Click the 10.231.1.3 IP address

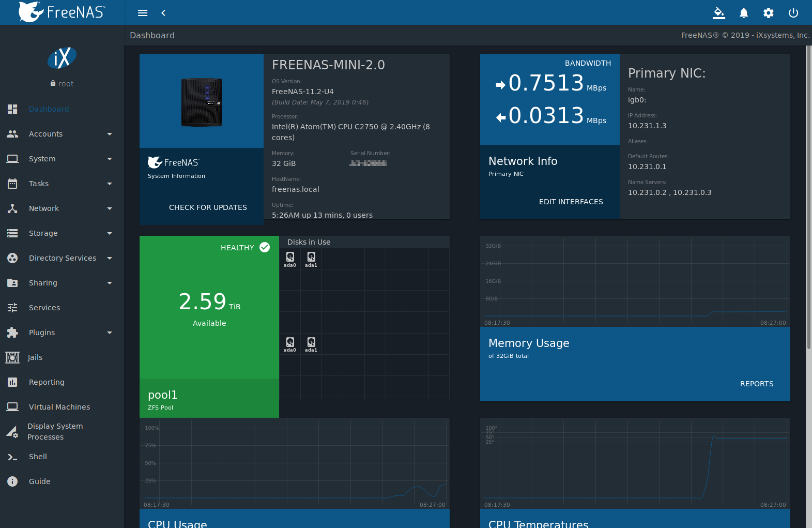[x=647, y=126]
